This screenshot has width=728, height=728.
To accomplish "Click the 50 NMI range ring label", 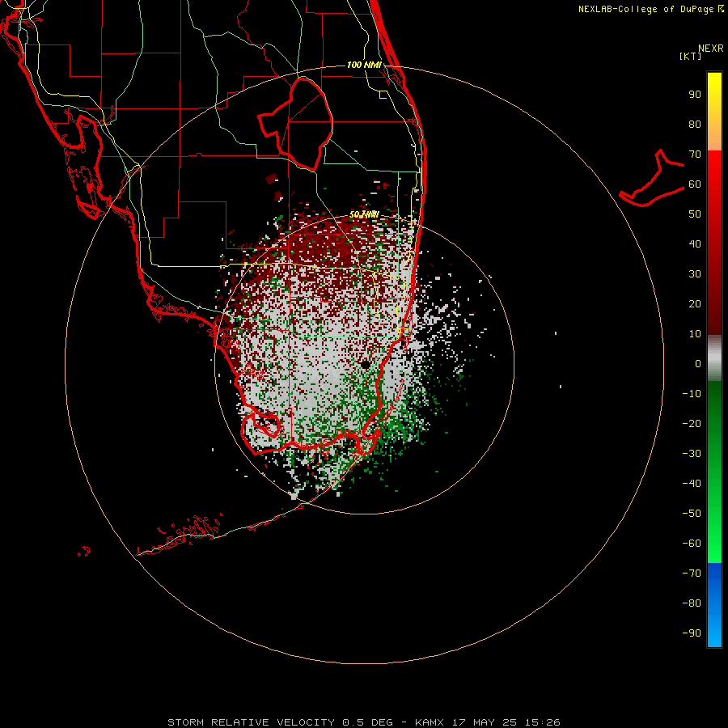I will (364, 214).
